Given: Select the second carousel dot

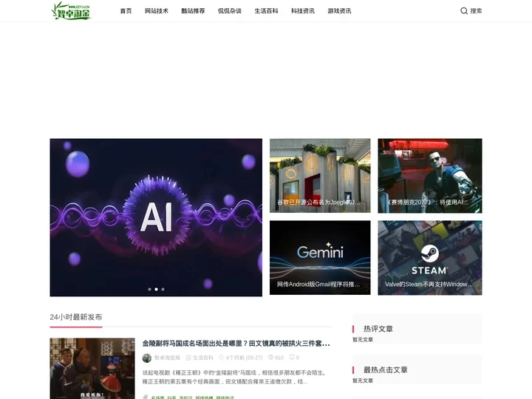Looking at the screenshot, I should point(156,290).
